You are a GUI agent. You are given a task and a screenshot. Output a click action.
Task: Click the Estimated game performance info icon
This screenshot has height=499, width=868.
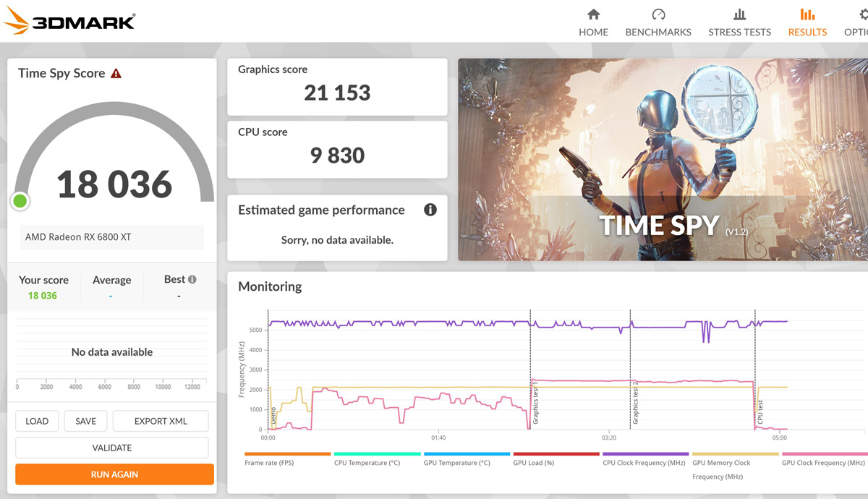[x=430, y=210]
